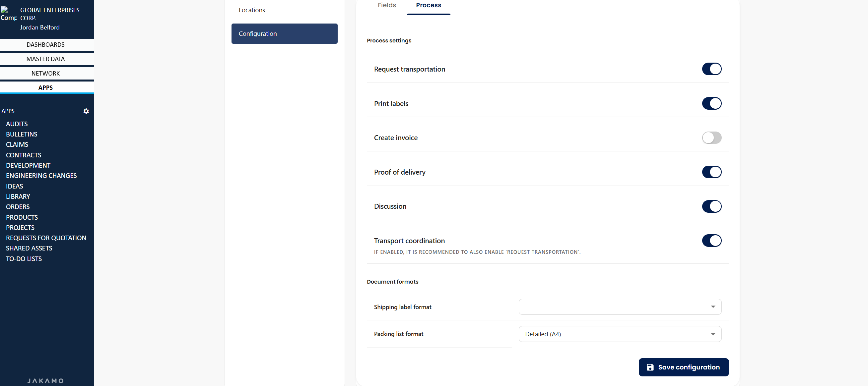Screen dimensions: 868x386
Task: Click the Jakamo logo at bottom
Action: [45, 381]
